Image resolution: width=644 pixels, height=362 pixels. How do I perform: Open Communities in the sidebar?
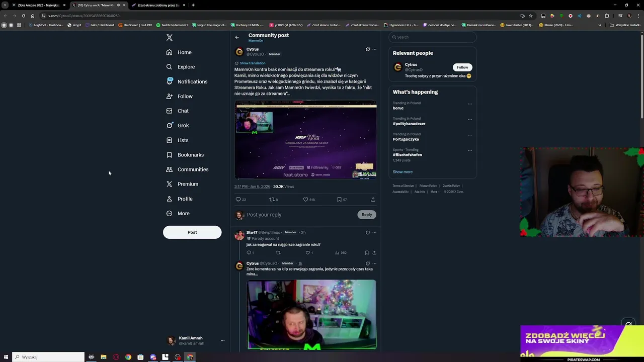(187, 169)
